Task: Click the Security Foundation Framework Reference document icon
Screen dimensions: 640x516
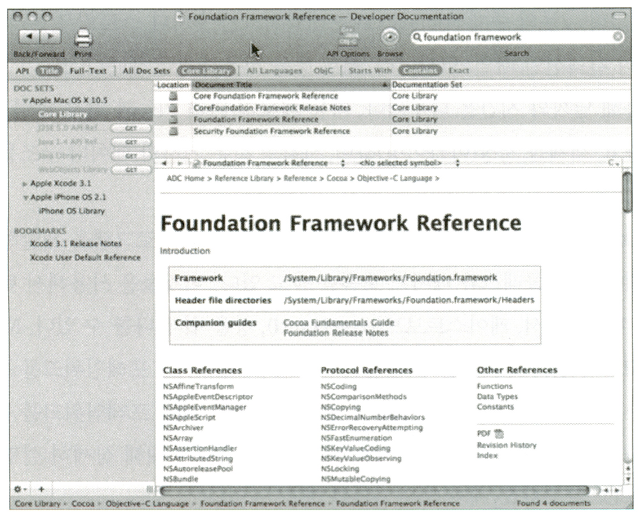Action: click(x=173, y=131)
